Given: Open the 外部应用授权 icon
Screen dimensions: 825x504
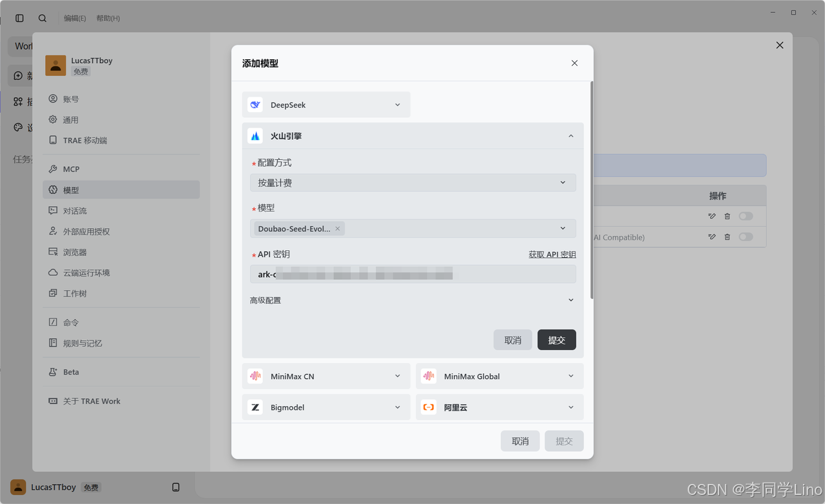Looking at the screenshot, I should (53, 231).
